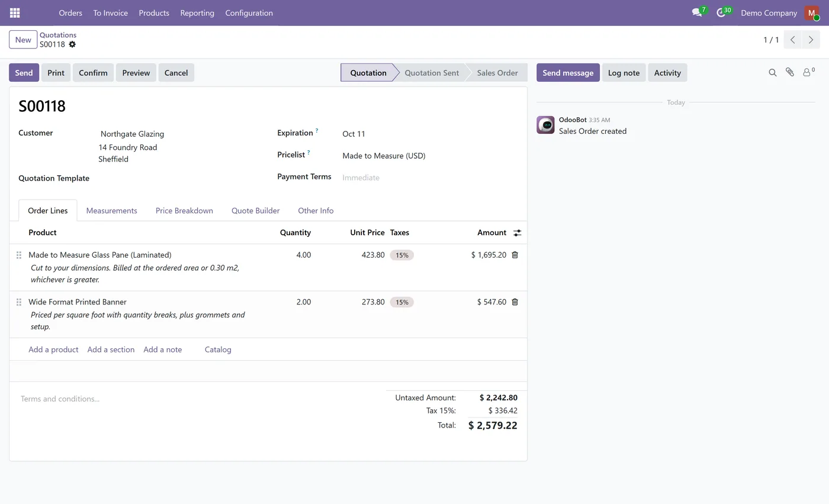Go to the next record arrow
Image resolution: width=829 pixels, height=504 pixels.
(811, 40)
